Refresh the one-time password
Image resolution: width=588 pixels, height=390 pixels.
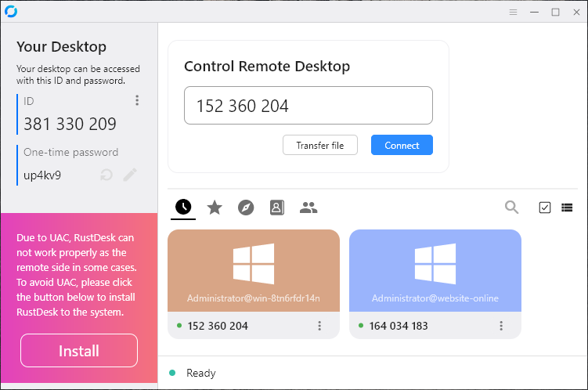click(106, 175)
